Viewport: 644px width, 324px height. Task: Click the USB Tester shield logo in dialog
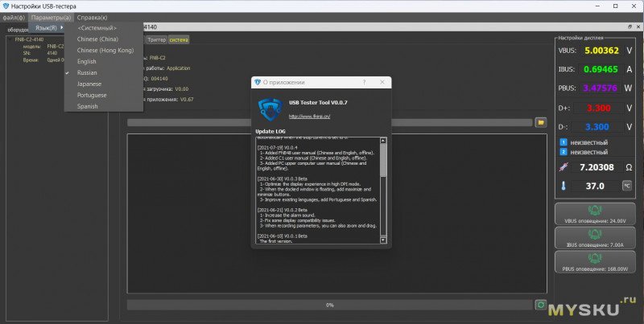(269, 109)
